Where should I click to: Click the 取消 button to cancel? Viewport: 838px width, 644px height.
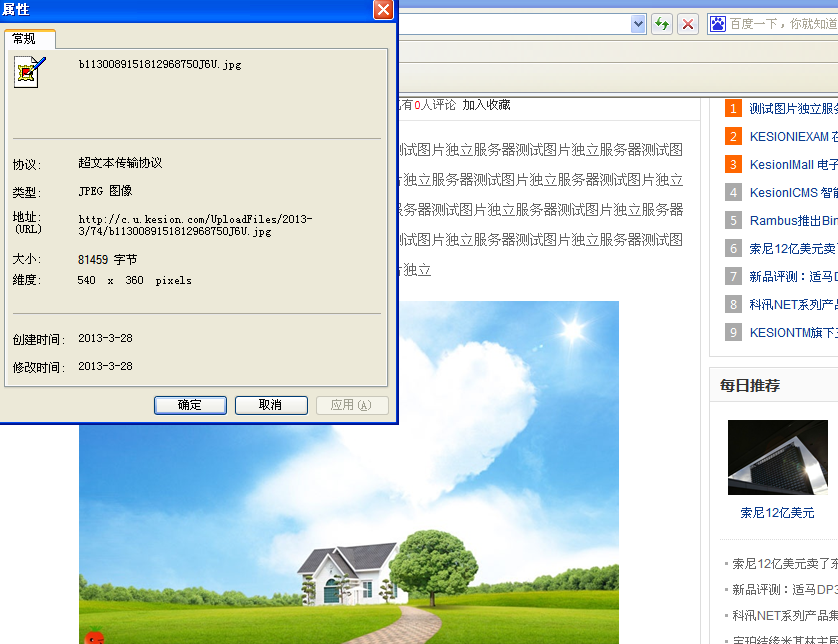coord(271,404)
